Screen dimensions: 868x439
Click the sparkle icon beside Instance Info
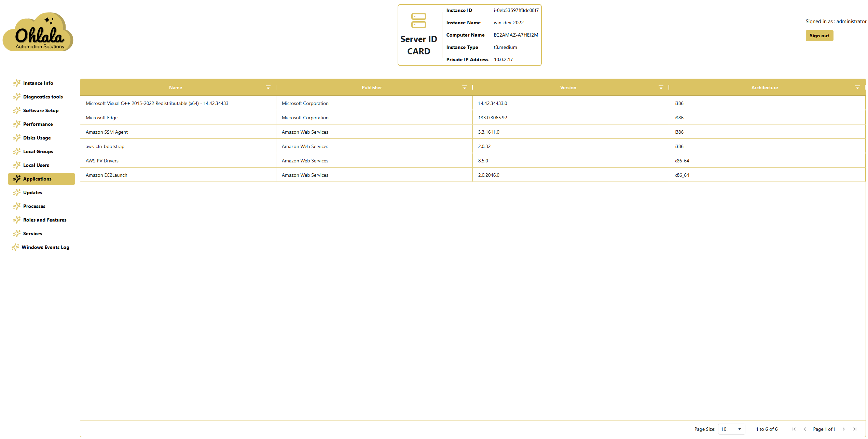(x=17, y=83)
